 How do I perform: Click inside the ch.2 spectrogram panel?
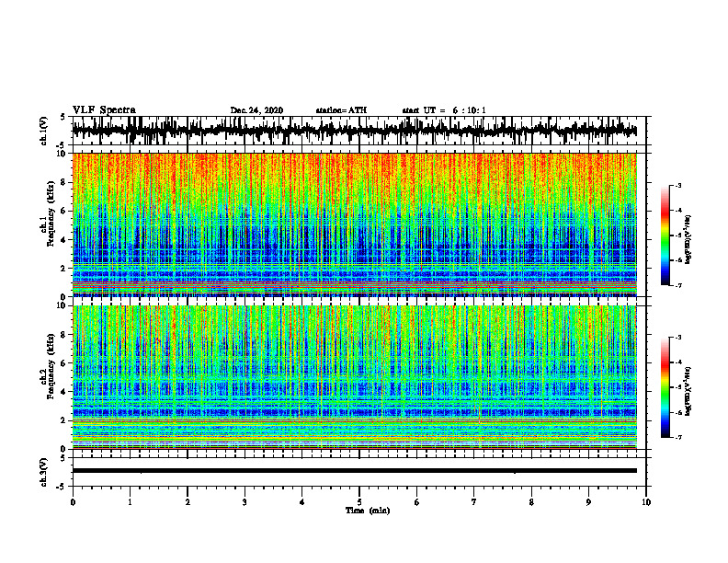[x=354, y=377]
